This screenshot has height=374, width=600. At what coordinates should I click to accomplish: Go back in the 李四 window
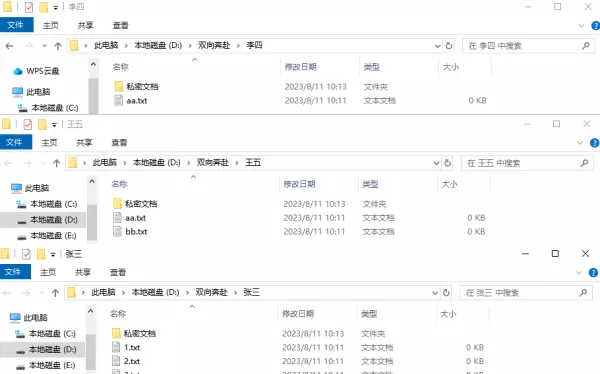[10, 46]
